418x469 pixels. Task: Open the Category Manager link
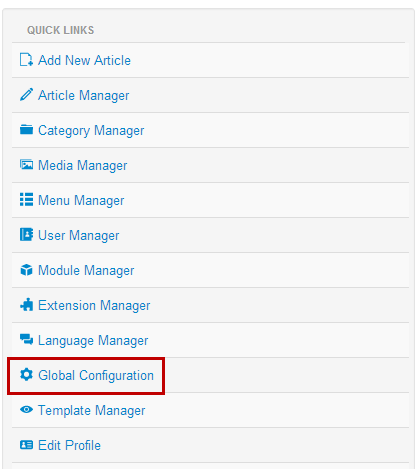pos(91,131)
